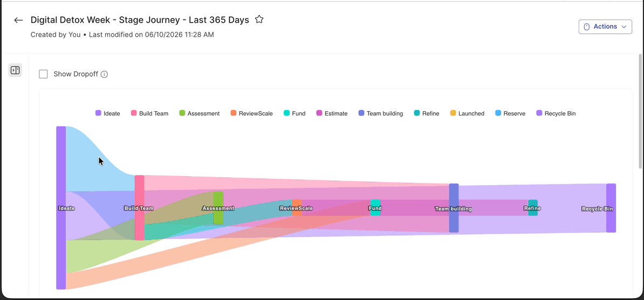Image resolution: width=644 pixels, height=300 pixels.
Task: Click the vertical page scrollbar
Action: tap(640, 111)
